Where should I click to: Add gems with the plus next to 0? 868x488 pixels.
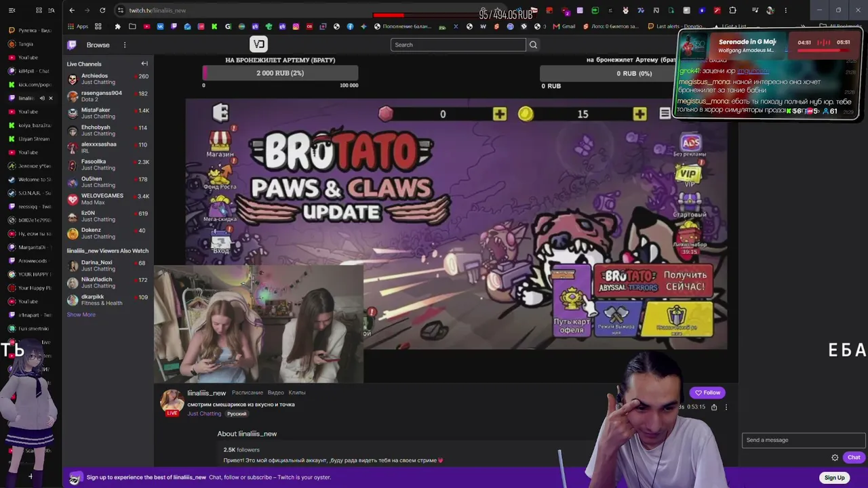click(x=500, y=114)
